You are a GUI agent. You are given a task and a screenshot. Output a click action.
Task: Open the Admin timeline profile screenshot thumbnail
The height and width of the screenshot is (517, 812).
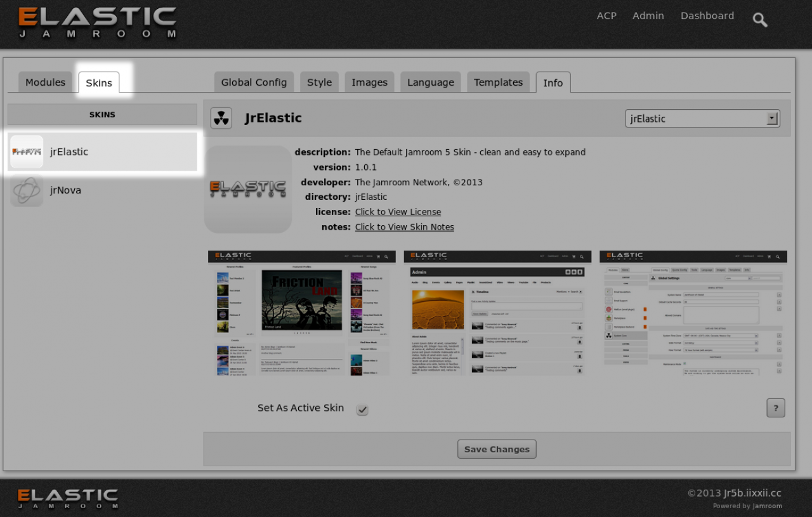(497, 313)
